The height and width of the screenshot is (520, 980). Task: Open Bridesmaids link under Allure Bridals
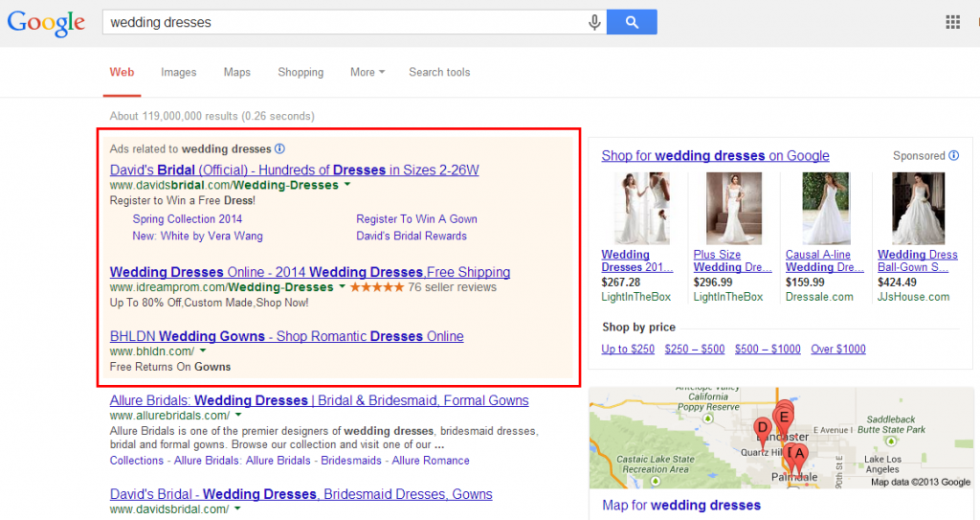(351, 461)
